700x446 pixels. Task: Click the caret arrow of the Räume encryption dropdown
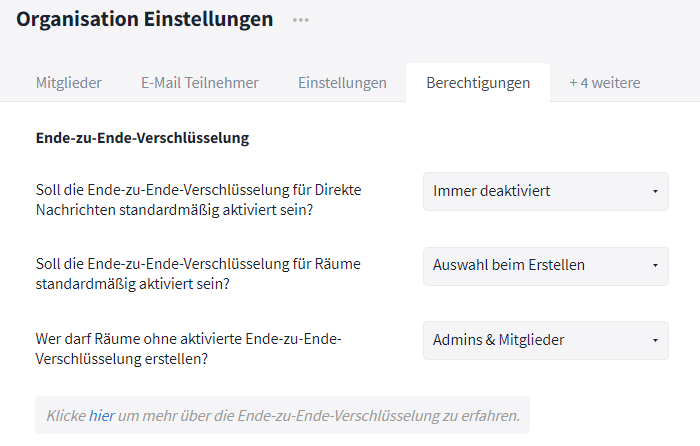(x=654, y=266)
